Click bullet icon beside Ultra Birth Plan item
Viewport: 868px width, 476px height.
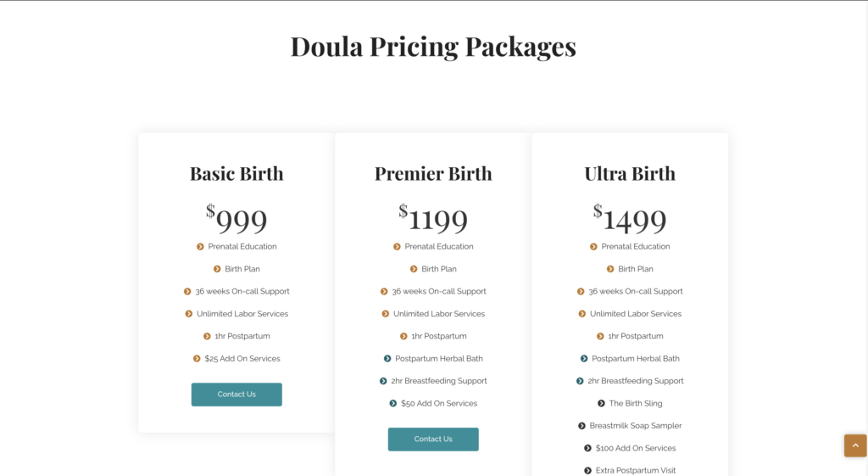click(610, 269)
